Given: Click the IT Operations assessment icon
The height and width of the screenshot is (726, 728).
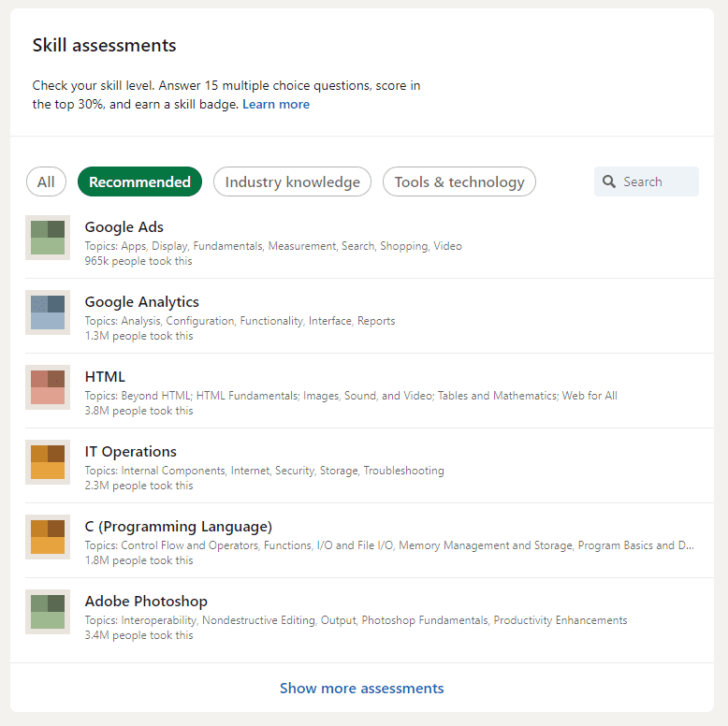Looking at the screenshot, I should (48, 462).
